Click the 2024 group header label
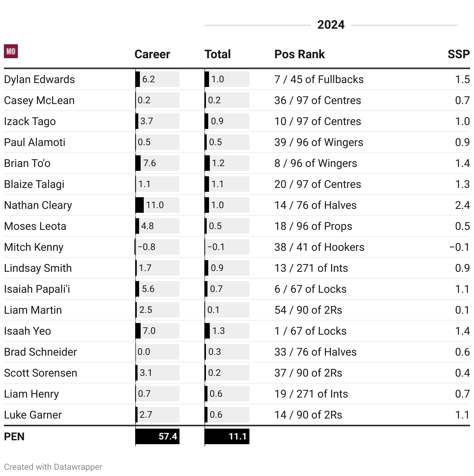This screenshot has width=474, height=476. [x=331, y=25]
